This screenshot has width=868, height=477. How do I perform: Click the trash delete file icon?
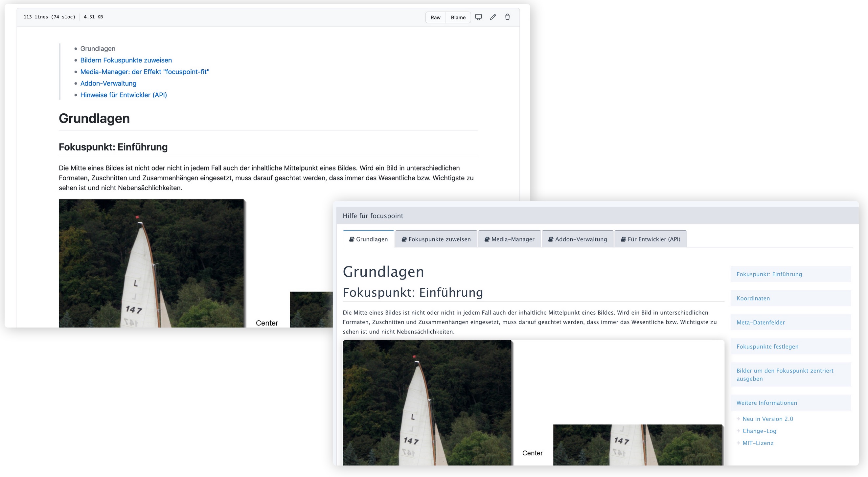coord(507,17)
